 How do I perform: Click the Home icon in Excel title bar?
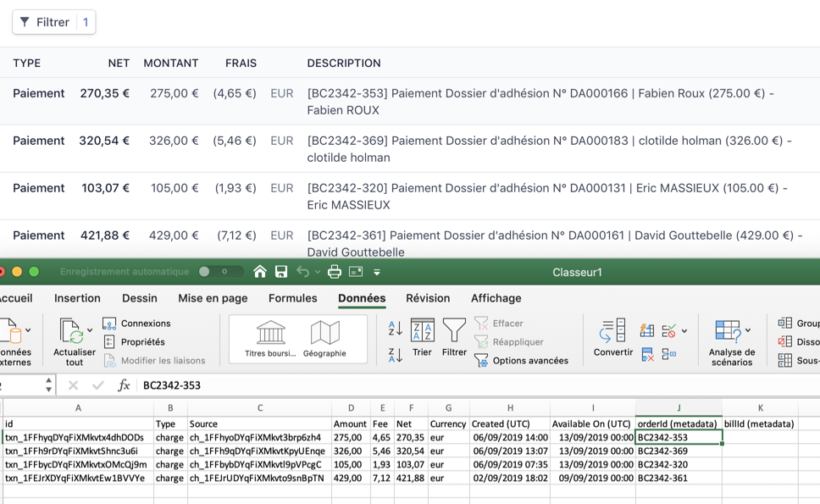coord(260,272)
